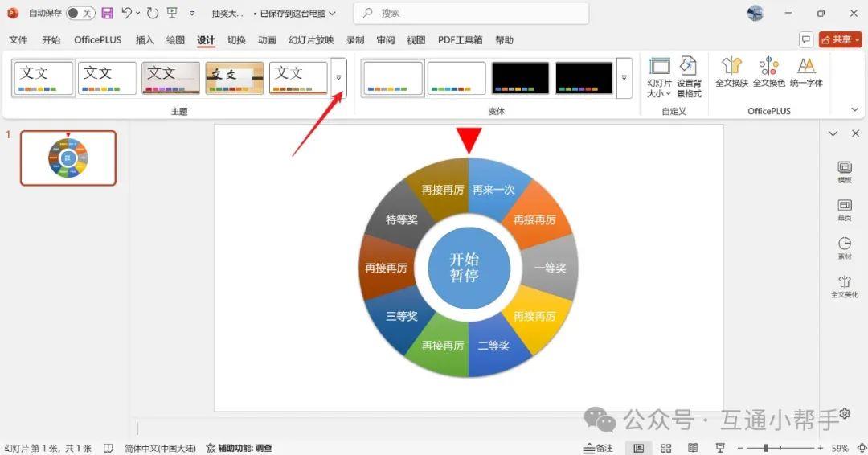Expand the variants gallery More arrow
The width and height of the screenshot is (868, 455).
point(624,78)
